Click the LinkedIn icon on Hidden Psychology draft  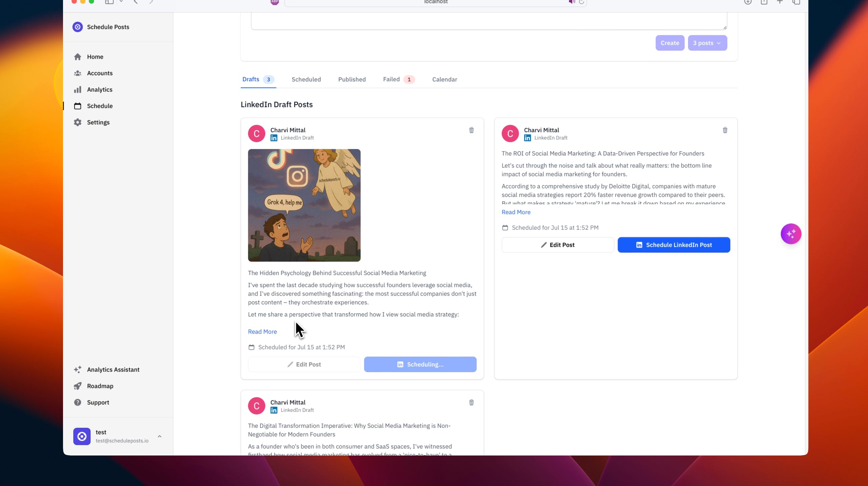274,138
